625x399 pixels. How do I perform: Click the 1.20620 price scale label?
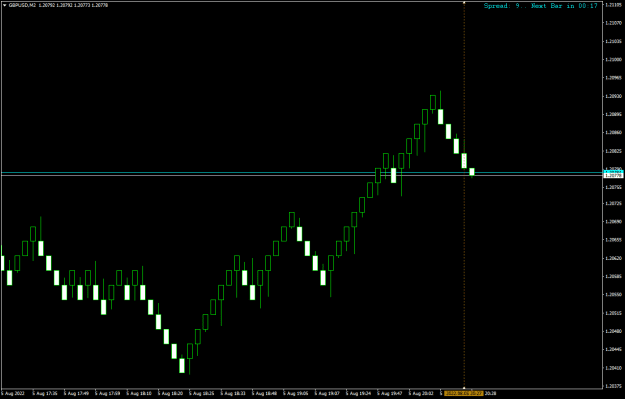(x=613, y=258)
